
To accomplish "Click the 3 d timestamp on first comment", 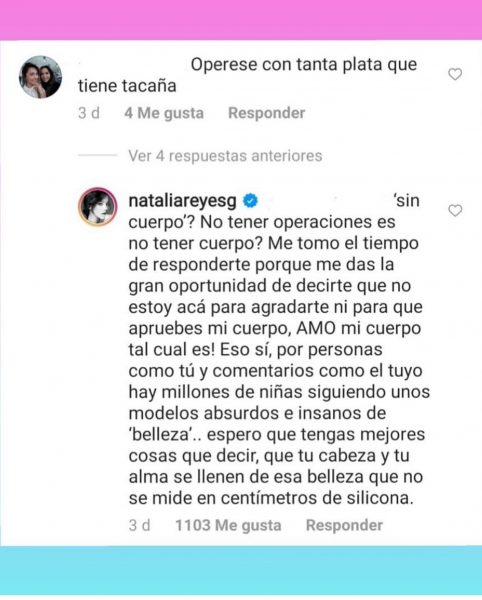I will (x=89, y=113).
